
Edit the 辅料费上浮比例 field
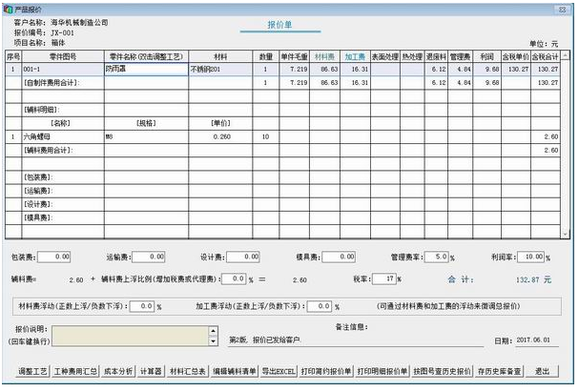pos(234,279)
